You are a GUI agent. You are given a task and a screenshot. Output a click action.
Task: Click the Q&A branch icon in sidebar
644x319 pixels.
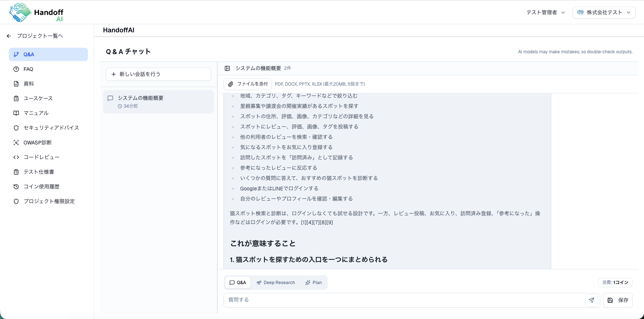(16, 54)
